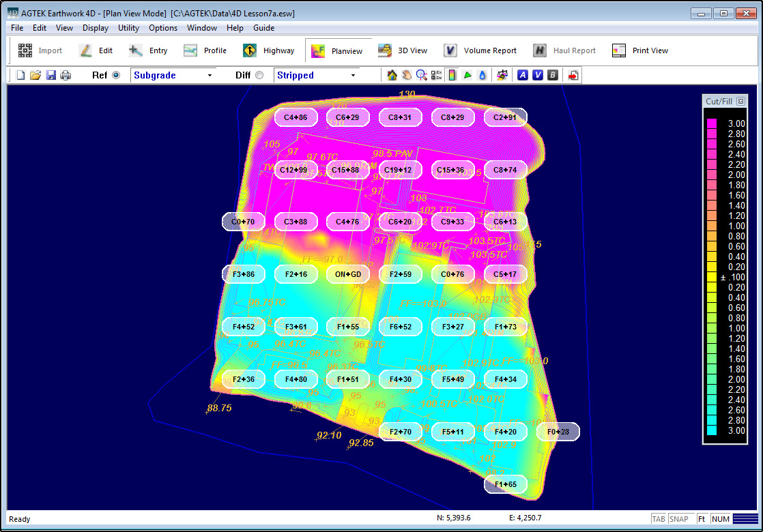Switch to the 3D View mode

[403, 50]
